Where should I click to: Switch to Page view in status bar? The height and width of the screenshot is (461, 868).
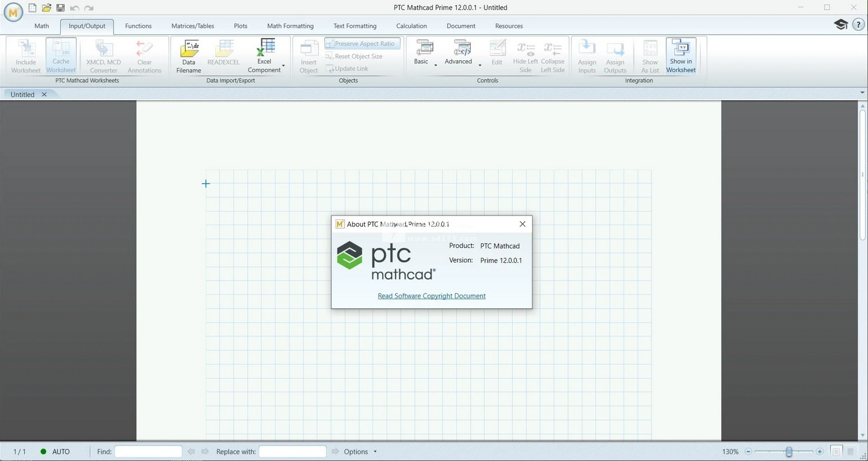pyautogui.click(x=836, y=452)
